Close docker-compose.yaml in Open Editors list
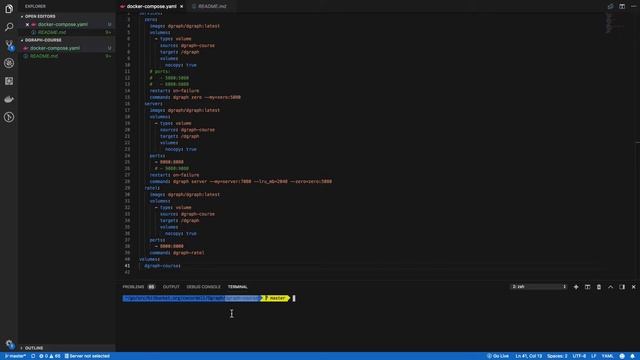Viewport: 640px width, 360px height. click(x=27, y=24)
